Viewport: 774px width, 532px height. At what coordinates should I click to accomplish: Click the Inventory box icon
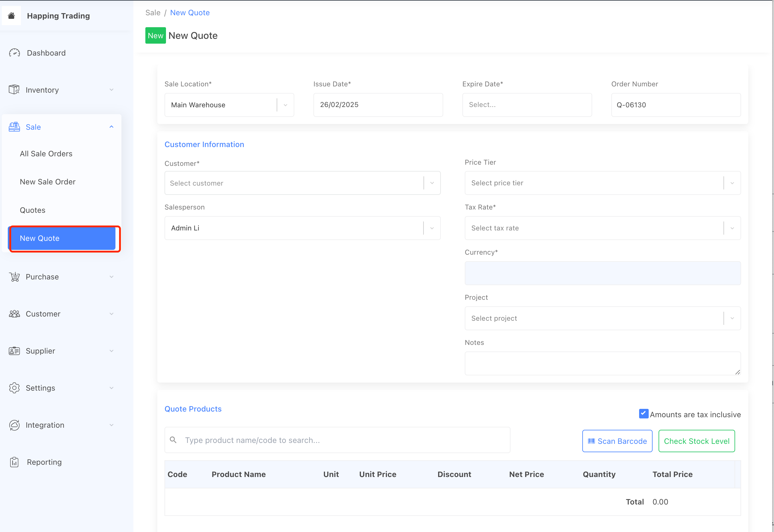14,90
